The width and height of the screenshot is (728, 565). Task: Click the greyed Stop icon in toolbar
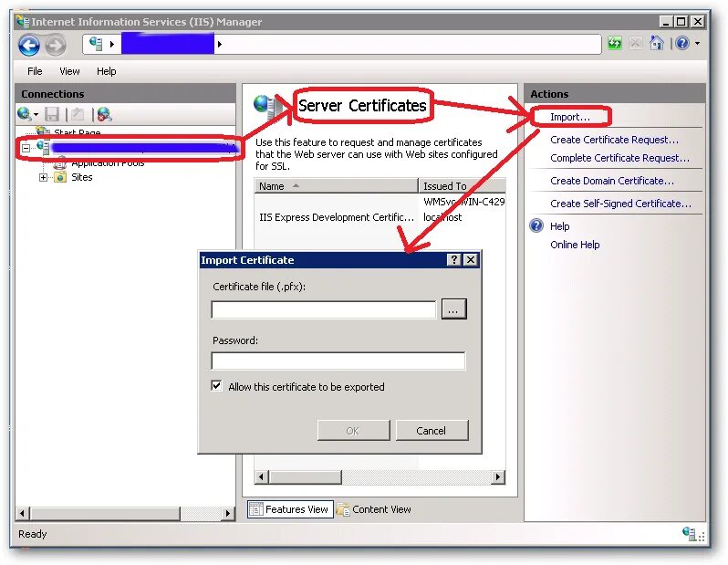635,43
